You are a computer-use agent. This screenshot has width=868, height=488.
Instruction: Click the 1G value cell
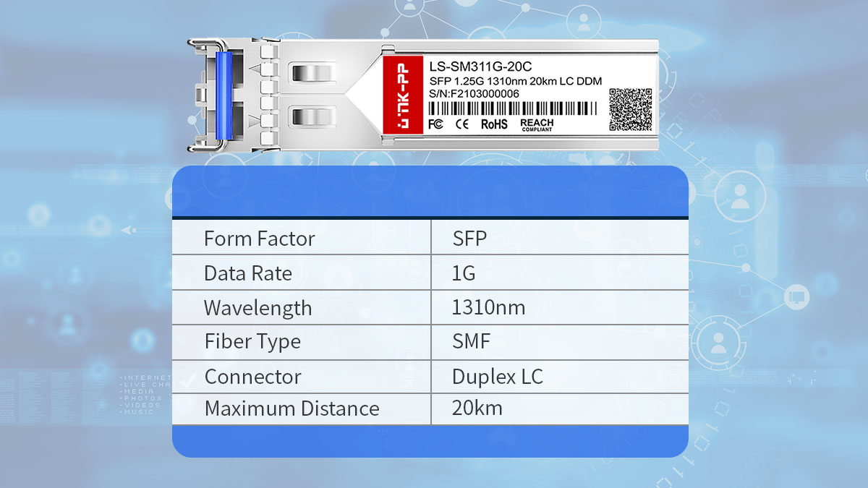(x=560, y=273)
